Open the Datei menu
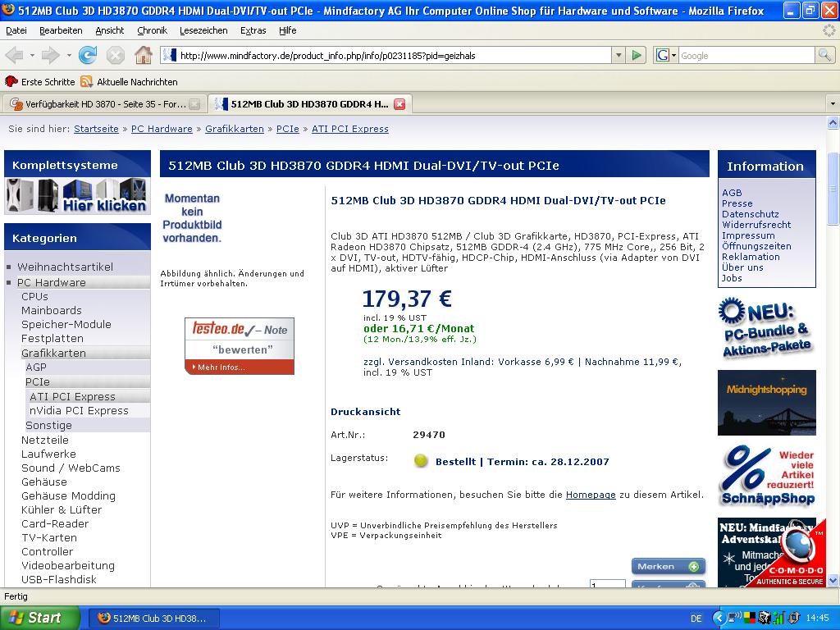The width and height of the screenshot is (840, 630). tap(16, 30)
